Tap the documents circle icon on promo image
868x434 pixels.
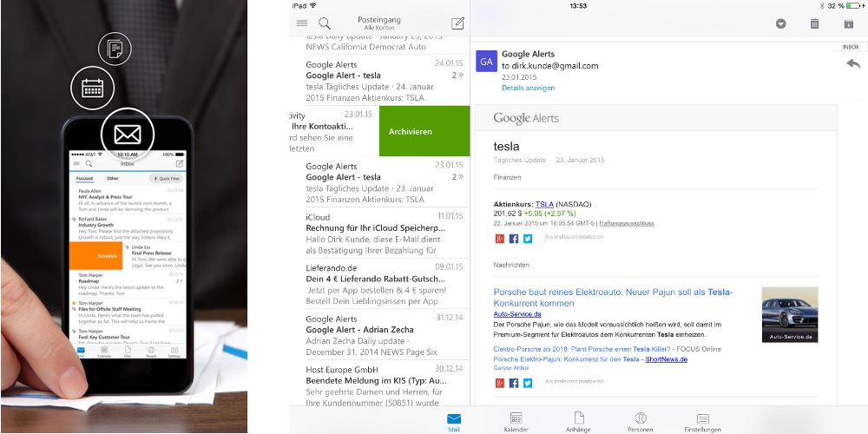point(115,49)
